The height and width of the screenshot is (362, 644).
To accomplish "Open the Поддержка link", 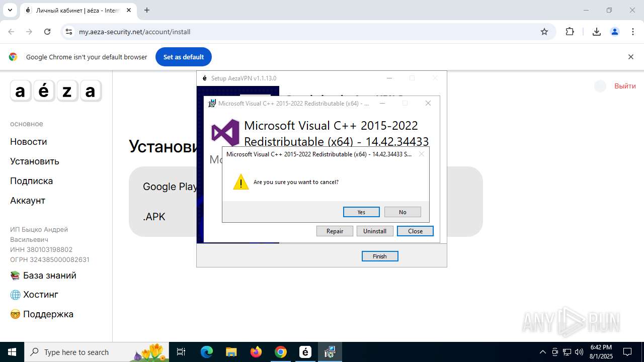I will [x=42, y=314].
